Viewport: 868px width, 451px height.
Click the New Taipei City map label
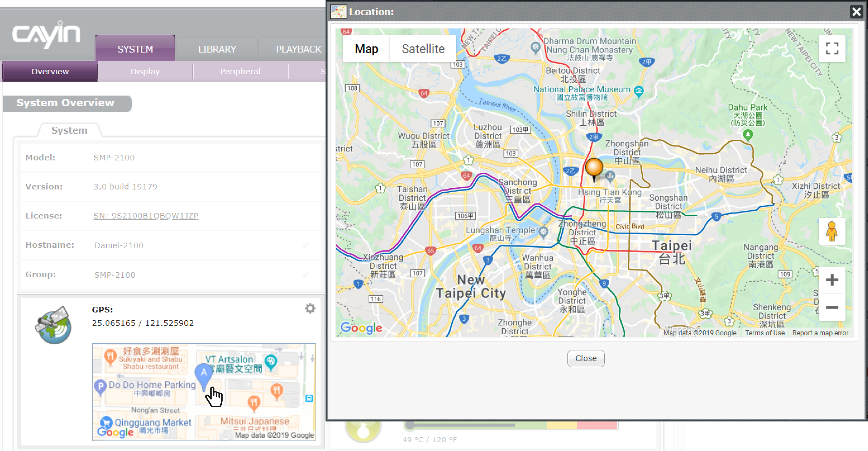pyautogui.click(x=471, y=286)
